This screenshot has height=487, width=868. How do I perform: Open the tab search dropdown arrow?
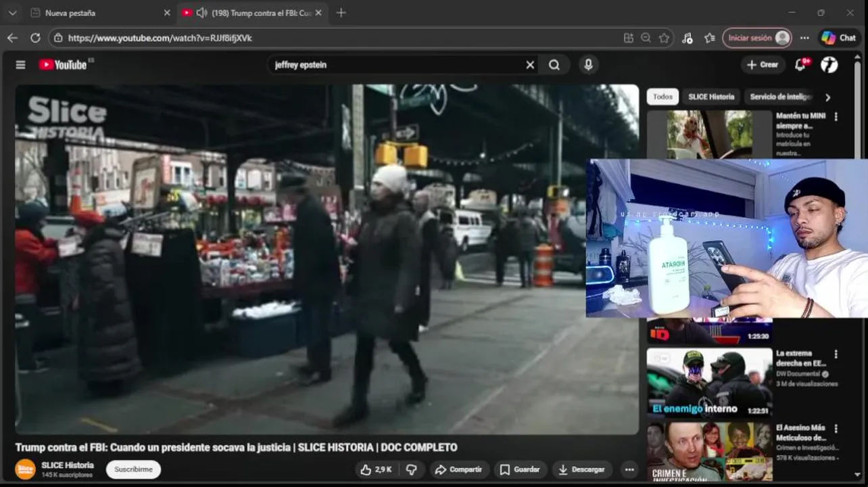point(12,13)
